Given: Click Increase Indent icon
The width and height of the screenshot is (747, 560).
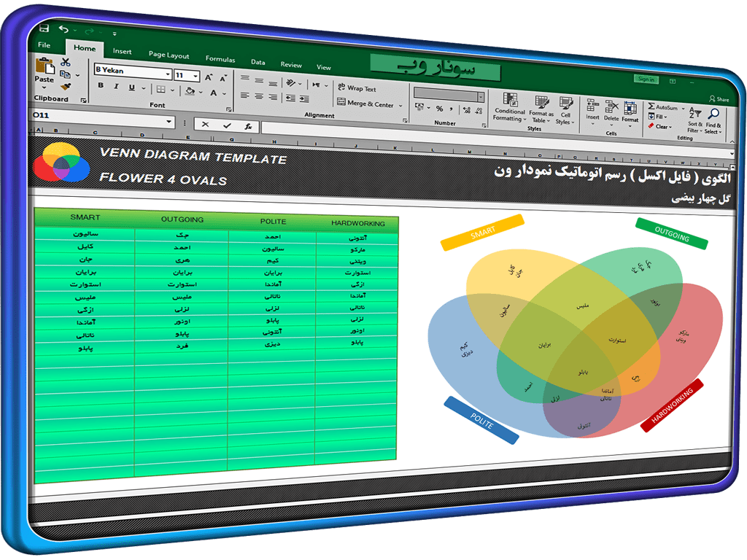Looking at the screenshot, I should click(304, 99).
